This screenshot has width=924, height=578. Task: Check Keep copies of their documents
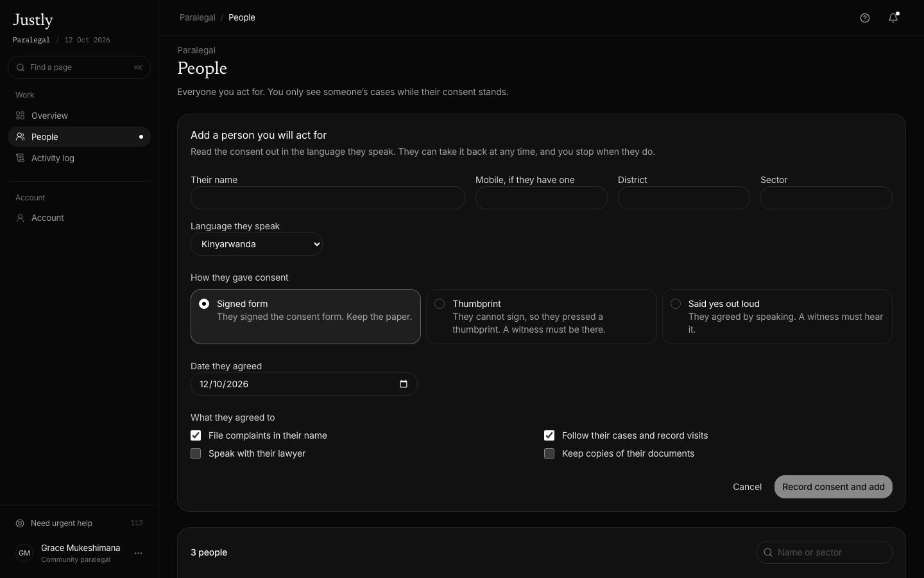coord(549,453)
